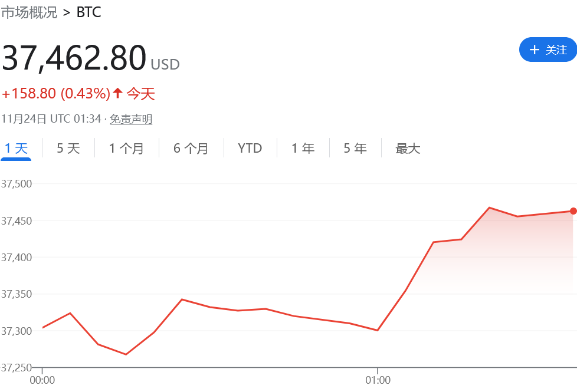Click the 01:00 time axis label

tap(378, 380)
